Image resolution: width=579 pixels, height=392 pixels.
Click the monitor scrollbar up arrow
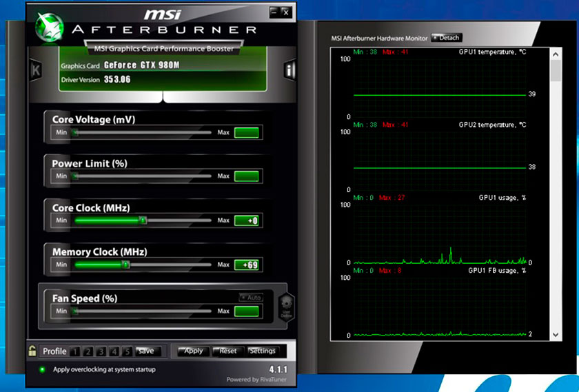(x=556, y=54)
